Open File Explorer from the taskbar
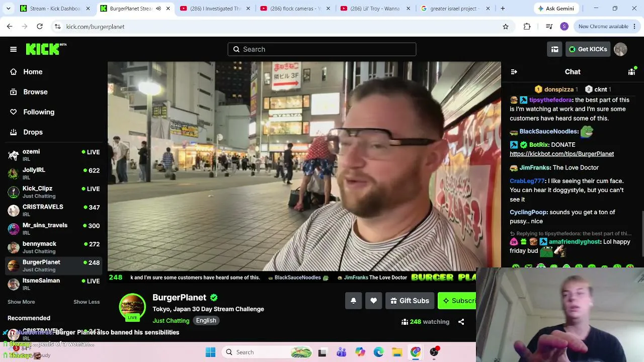 pyautogui.click(x=397, y=352)
